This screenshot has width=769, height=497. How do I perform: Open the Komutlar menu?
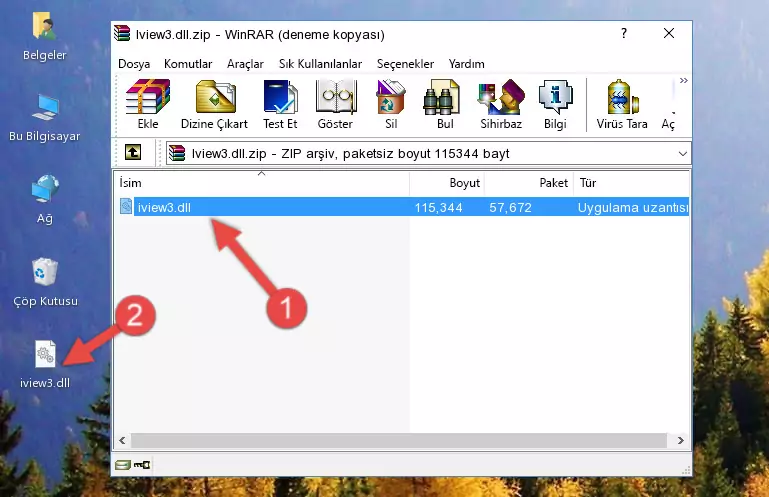[188, 64]
